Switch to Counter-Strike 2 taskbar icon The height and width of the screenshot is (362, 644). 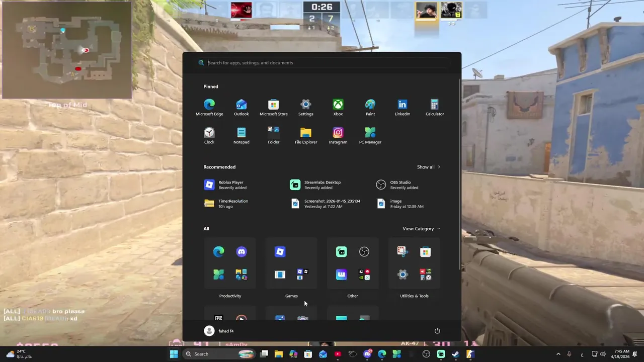point(470,354)
